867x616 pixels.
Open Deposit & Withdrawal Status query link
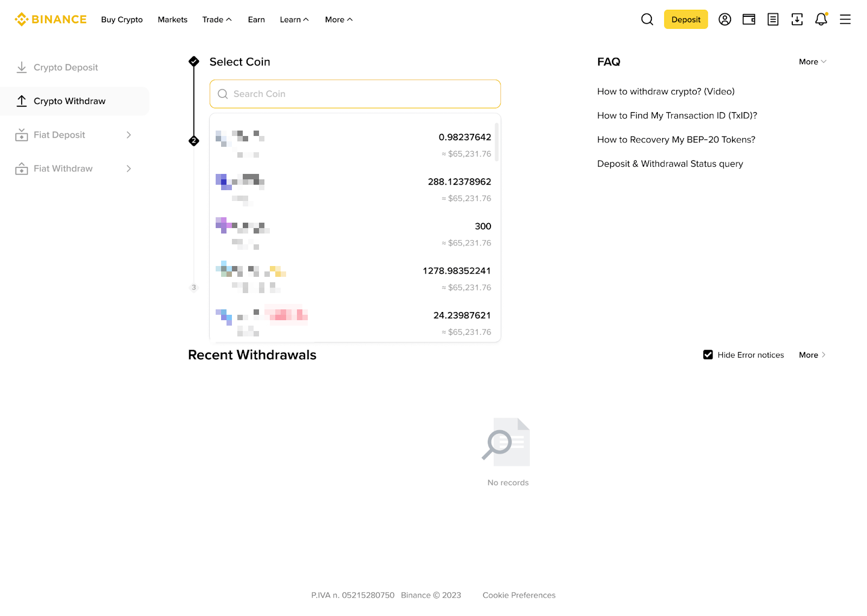[x=670, y=164]
